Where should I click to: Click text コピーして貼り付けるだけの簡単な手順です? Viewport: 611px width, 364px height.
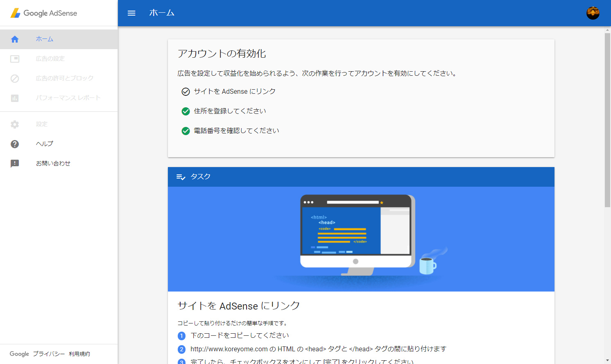click(x=232, y=323)
